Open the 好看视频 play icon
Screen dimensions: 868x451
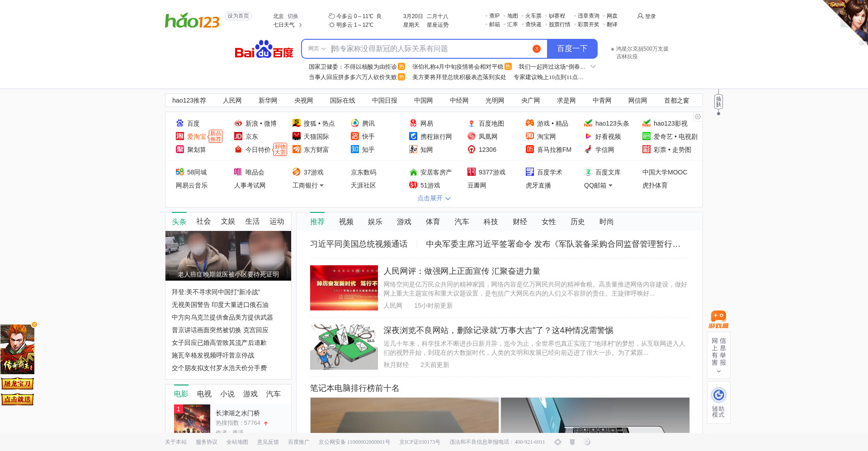pos(588,136)
